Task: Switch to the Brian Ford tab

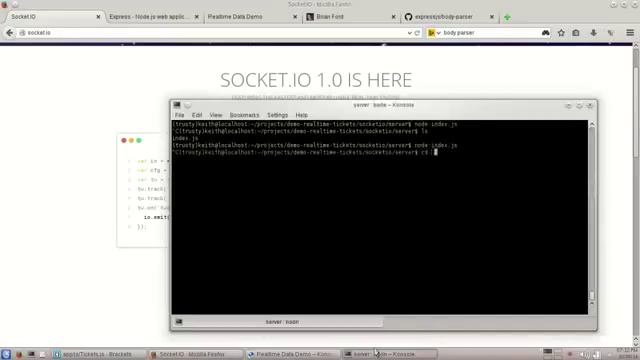Action: pos(350,17)
